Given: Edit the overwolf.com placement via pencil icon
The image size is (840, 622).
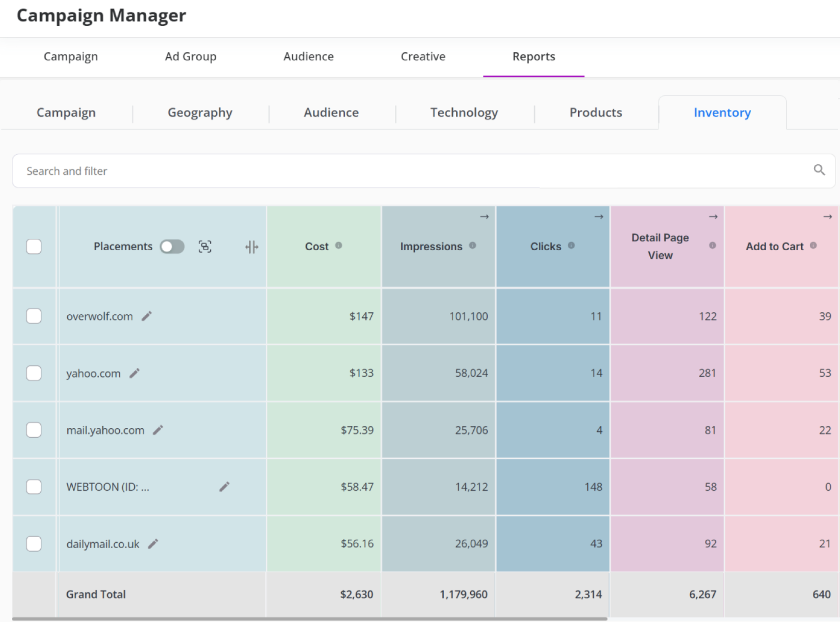Looking at the screenshot, I should 146,316.
